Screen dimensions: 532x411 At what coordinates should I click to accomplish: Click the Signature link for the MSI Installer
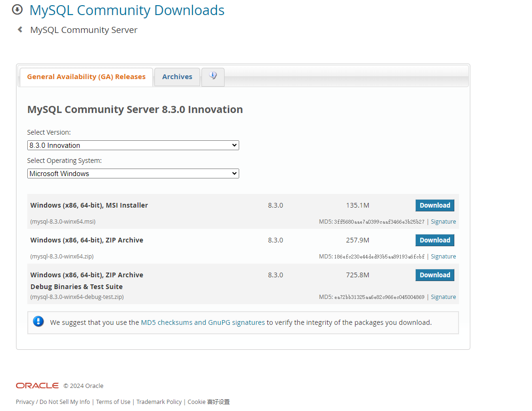[x=443, y=221]
